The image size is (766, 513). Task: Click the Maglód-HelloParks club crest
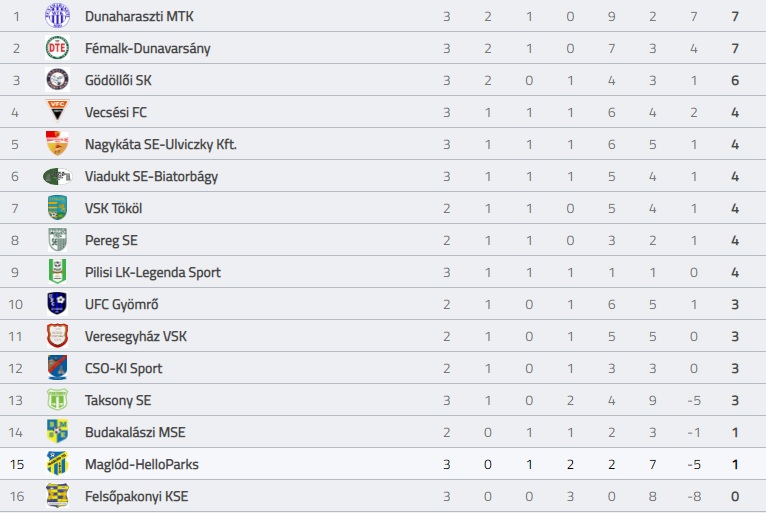coord(57,464)
